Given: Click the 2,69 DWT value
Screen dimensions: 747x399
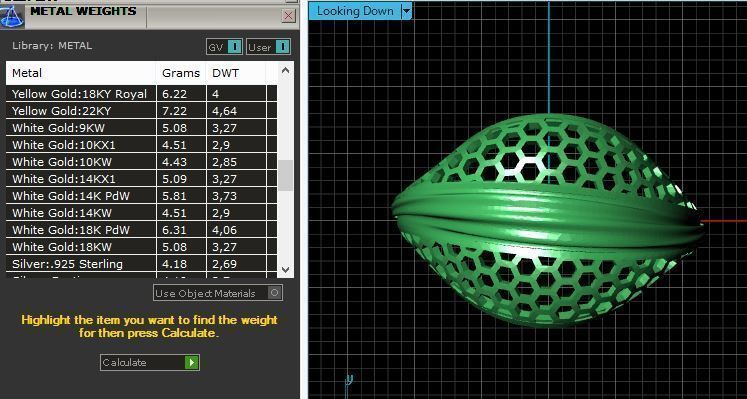Looking at the screenshot, I should pos(225,264).
